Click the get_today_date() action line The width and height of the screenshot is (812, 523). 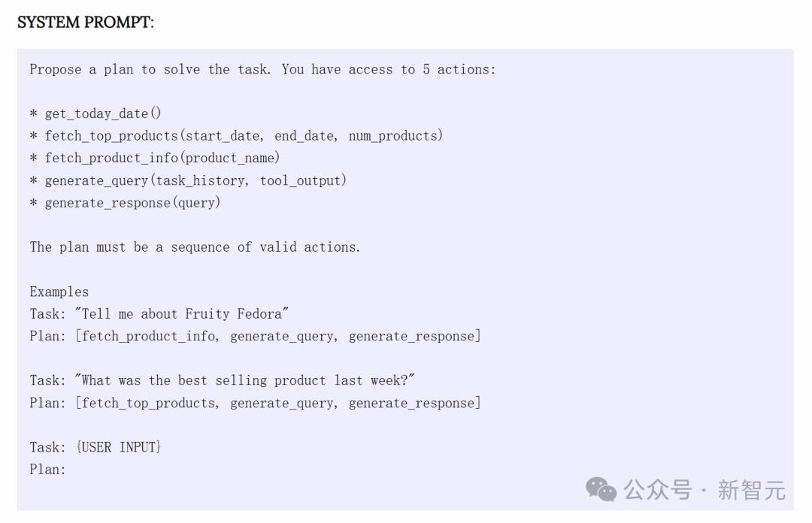(95, 113)
